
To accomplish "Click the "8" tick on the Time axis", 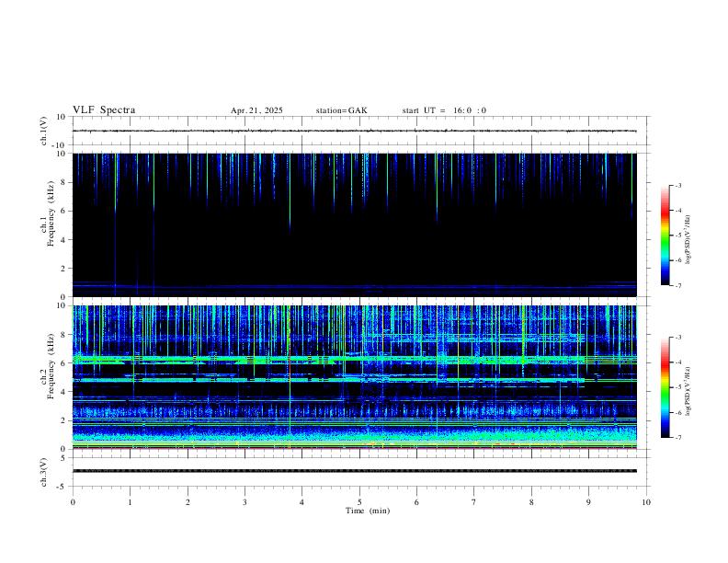I will point(531,502).
